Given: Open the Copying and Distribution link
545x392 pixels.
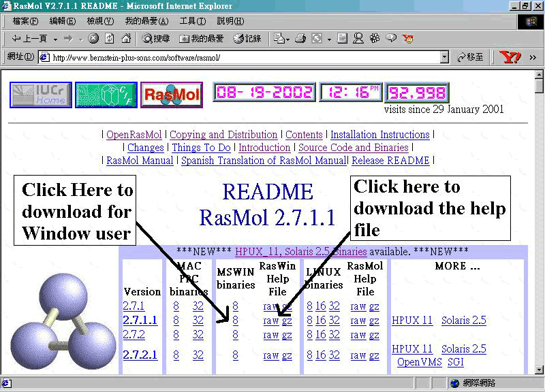Looking at the screenshot, I should 223,135.
